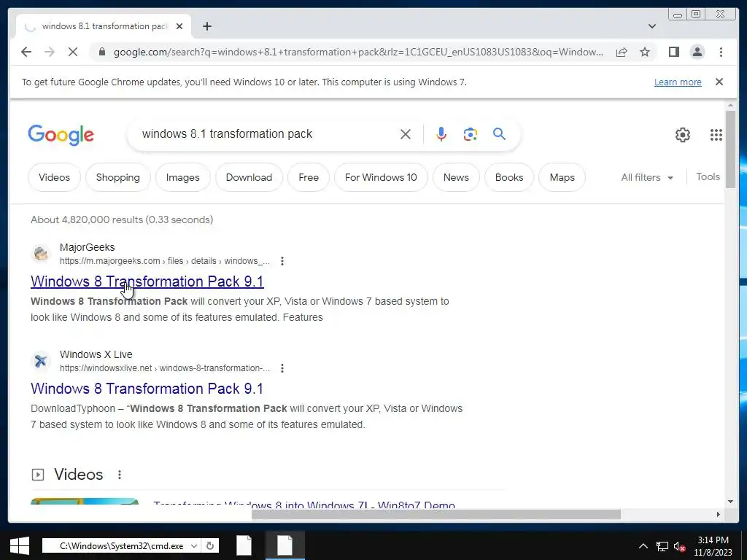This screenshot has height=560, width=747.
Task: Click the MajorGeeks site favicon
Action: pos(41,254)
